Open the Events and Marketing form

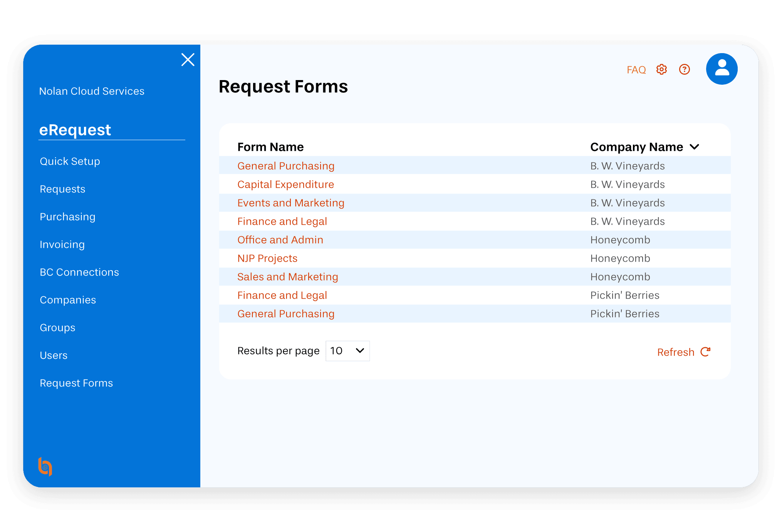pyautogui.click(x=291, y=203)
